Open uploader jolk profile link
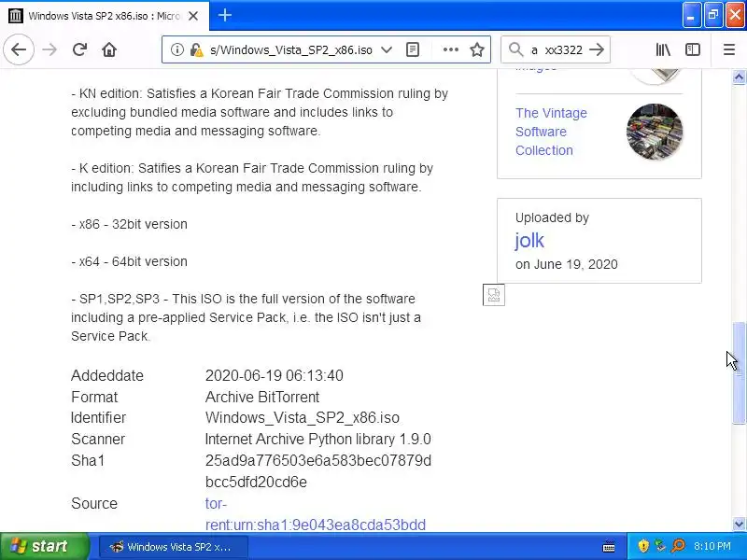The image size is (747, 560). coord(529,241)
